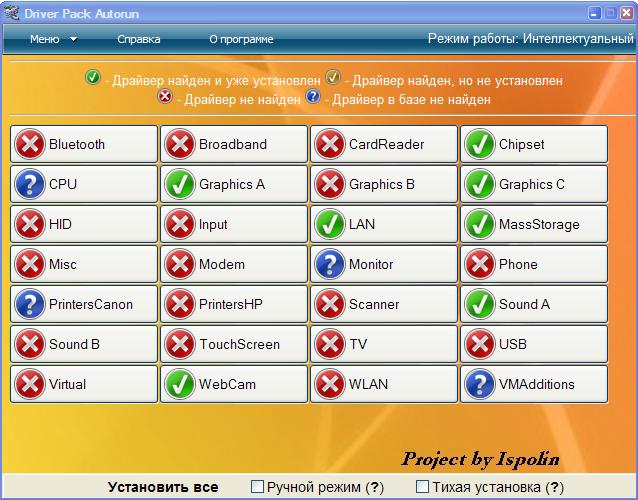
Task: Click the red X icon for Sound B
Action: (30, 344)
